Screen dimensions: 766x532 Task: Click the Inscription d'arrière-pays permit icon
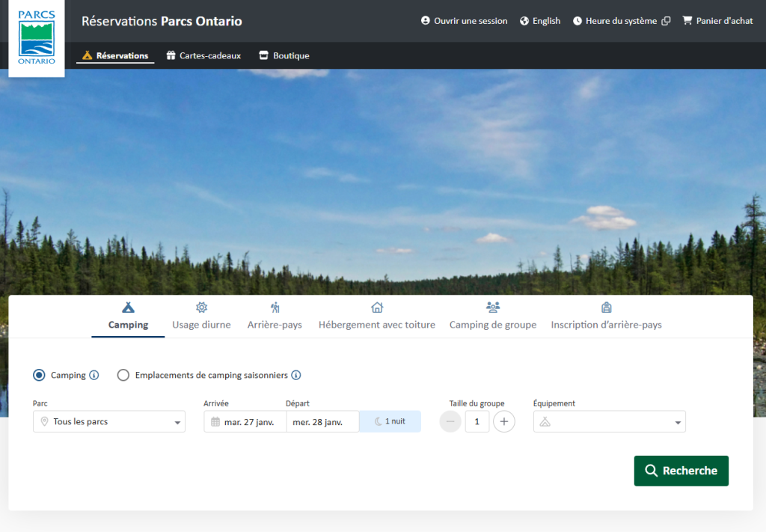(x=606, y=307)
